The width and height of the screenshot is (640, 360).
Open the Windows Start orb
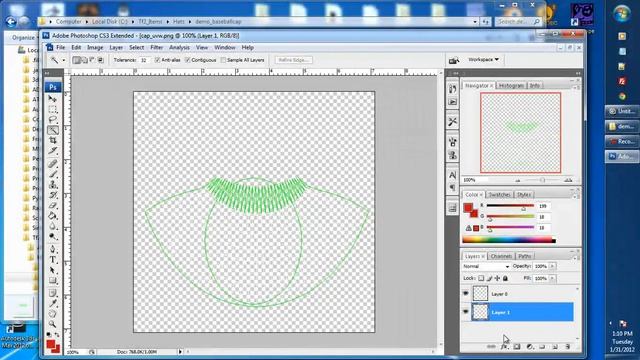[622, 13]
